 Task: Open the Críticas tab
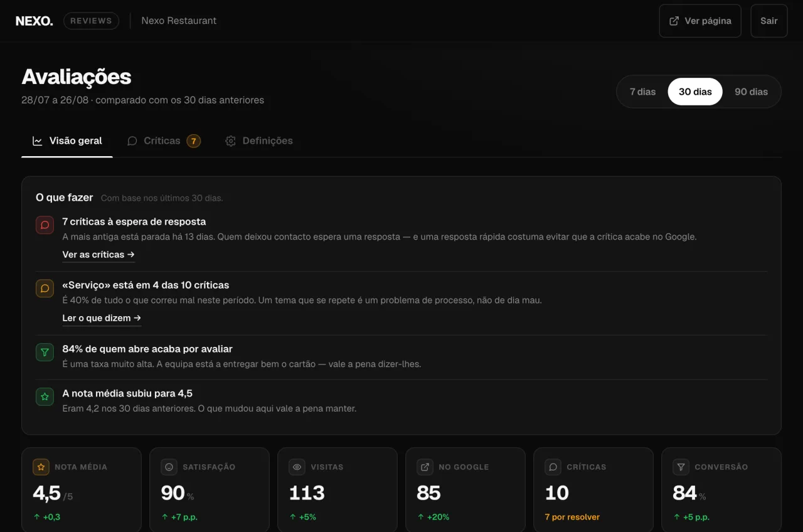click(x=163, y=141)
